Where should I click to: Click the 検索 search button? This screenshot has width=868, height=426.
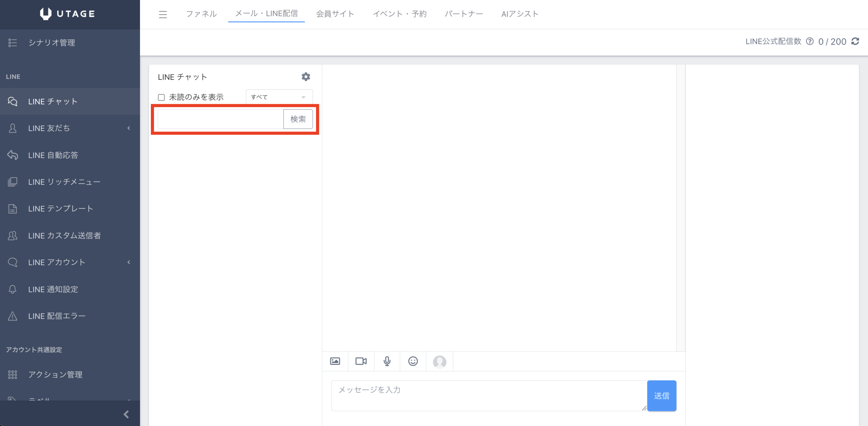click(298, 119)
